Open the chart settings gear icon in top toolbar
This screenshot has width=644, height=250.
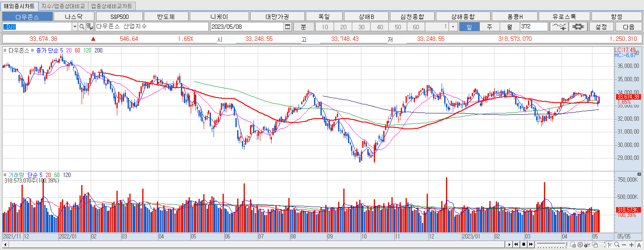[578, 26]
